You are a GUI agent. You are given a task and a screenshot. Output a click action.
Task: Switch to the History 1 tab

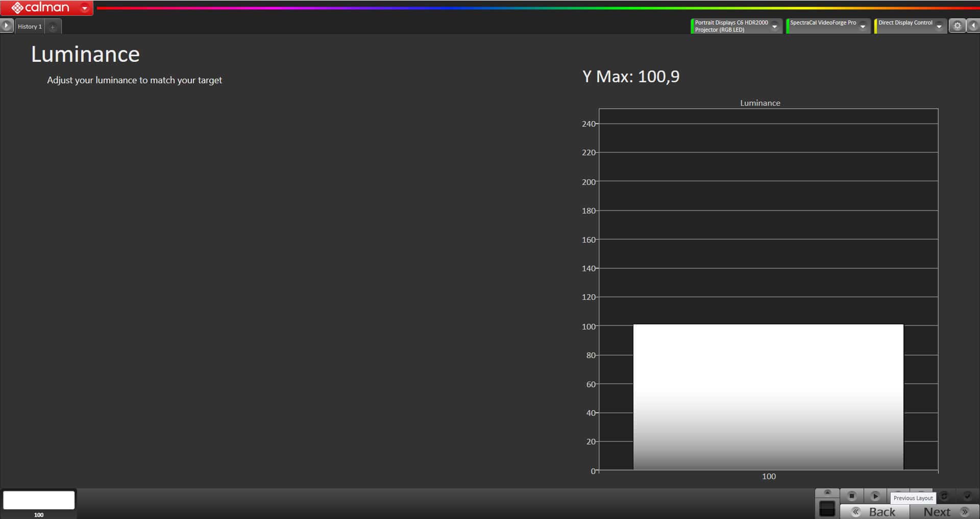[x=30, y=27]
